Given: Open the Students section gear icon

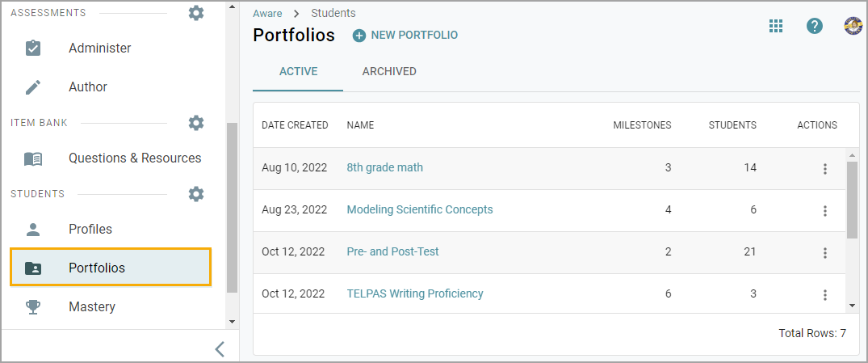Looking at the screenshot, I should [196, 194].
